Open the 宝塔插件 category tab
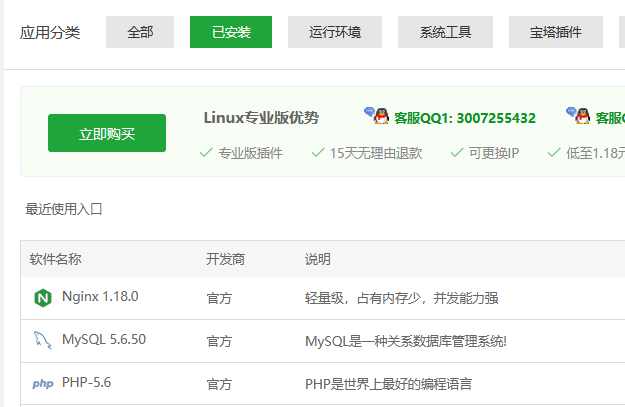Screen dimensions: 625x407 (556, 32)
